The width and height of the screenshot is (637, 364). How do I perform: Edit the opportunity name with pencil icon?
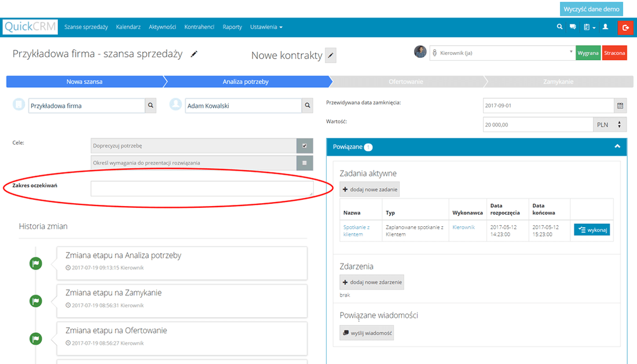[194, 54]
